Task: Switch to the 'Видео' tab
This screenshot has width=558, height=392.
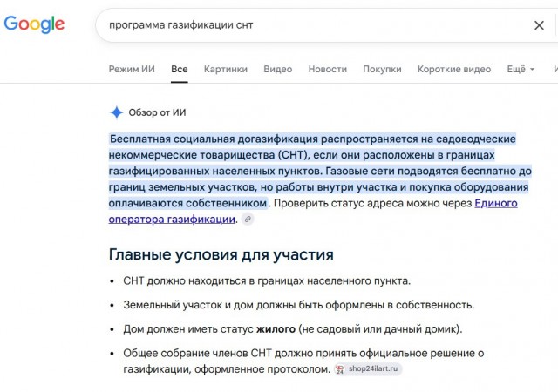Action: (277, 69)
